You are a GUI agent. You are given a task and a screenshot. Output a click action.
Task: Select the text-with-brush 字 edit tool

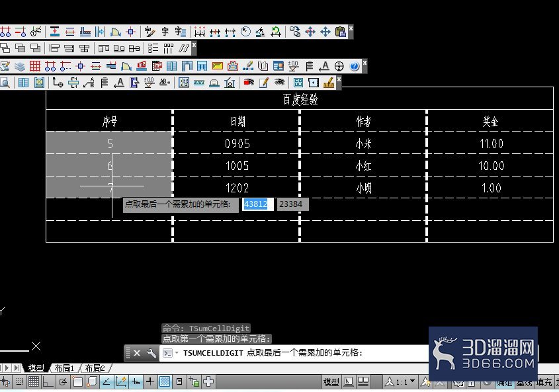tap(150, 32)
